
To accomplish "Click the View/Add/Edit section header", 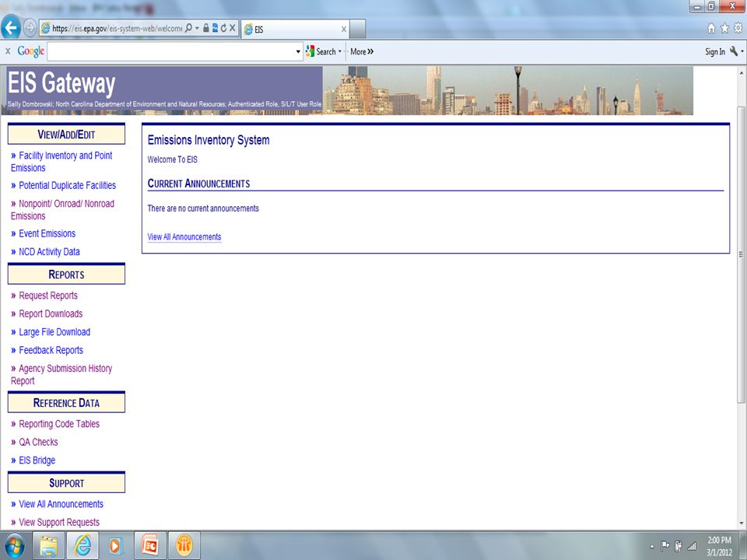I will [66, 135].
